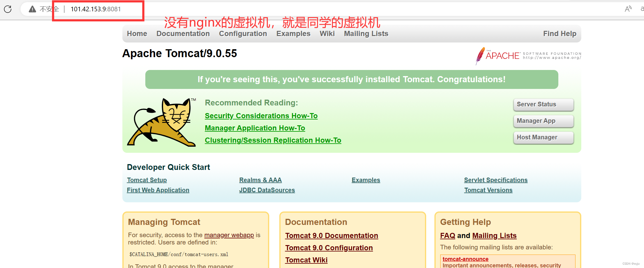Click the Server Status button
Viewport: 644px width, 268px height.
click(543, 105)
